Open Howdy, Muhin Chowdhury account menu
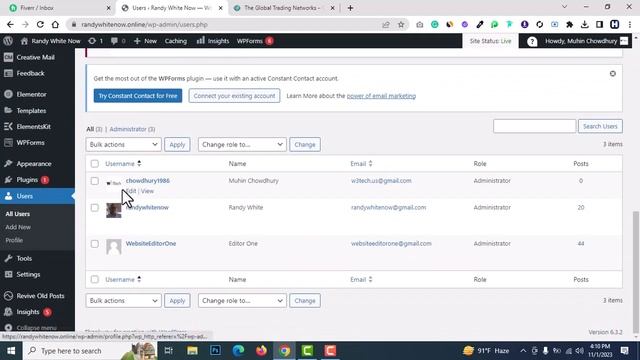Screen dimensions: 640x360 [x=586, y=41]
